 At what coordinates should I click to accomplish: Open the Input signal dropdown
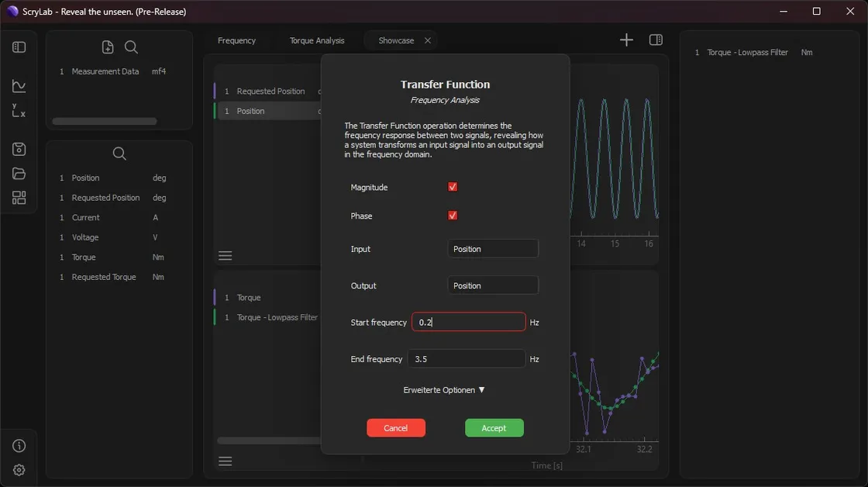pyautogui.click(x=493, y=249)
